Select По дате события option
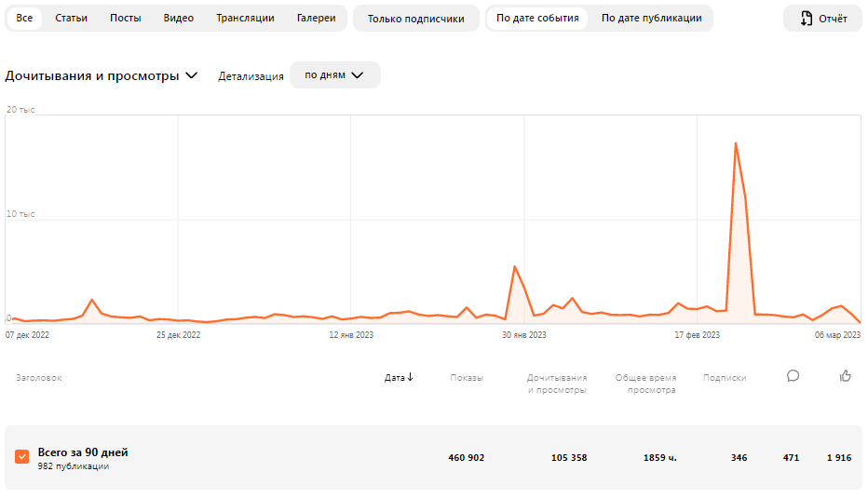Viewport: 868px width, 499px height. pyautogui.click(x=537, y=19)
